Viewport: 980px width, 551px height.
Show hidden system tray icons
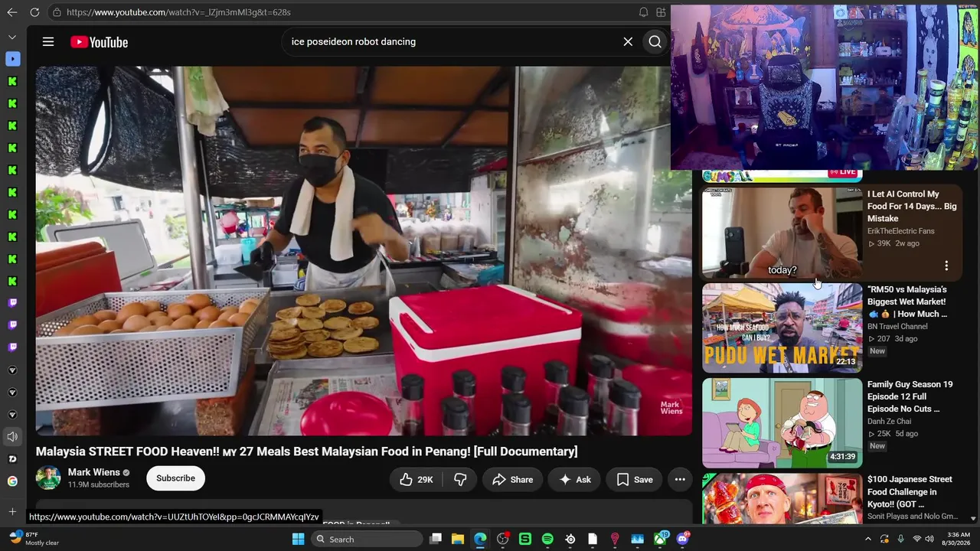click(x=867, y=540)
